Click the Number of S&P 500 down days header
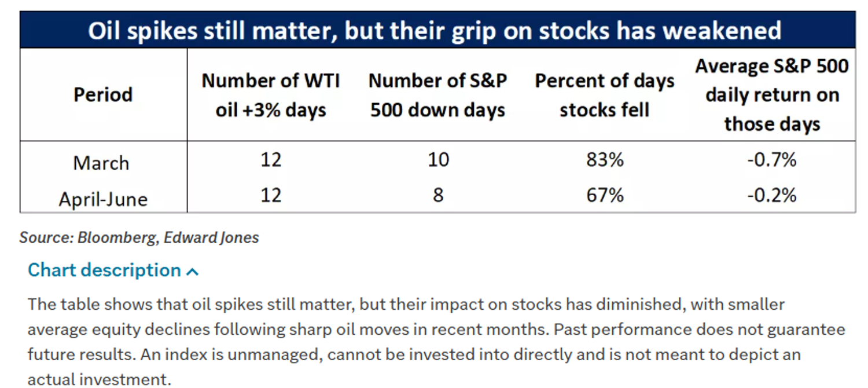The image size is (868, 388). coord(438,95)
